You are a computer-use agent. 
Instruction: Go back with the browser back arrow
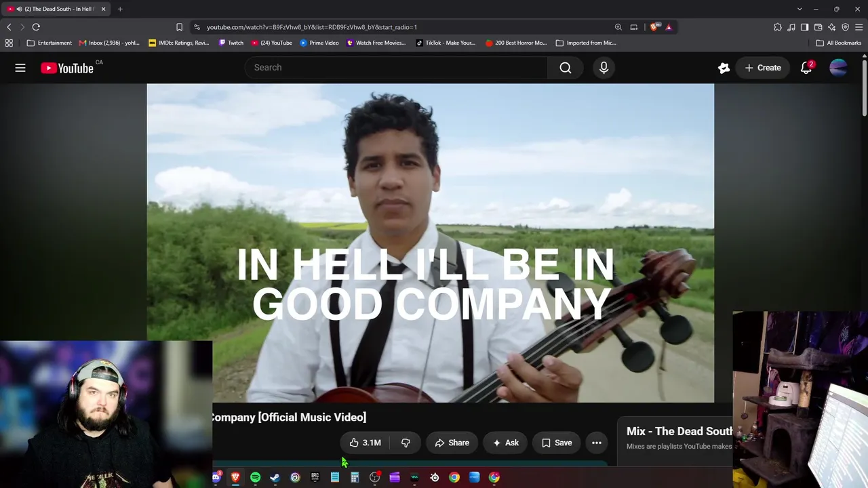coord(9,27)
